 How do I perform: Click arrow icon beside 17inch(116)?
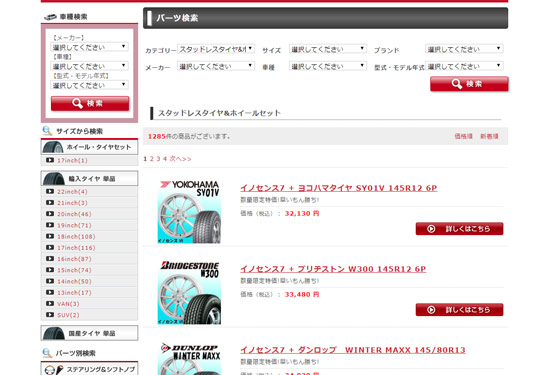(x=50, y=247)
